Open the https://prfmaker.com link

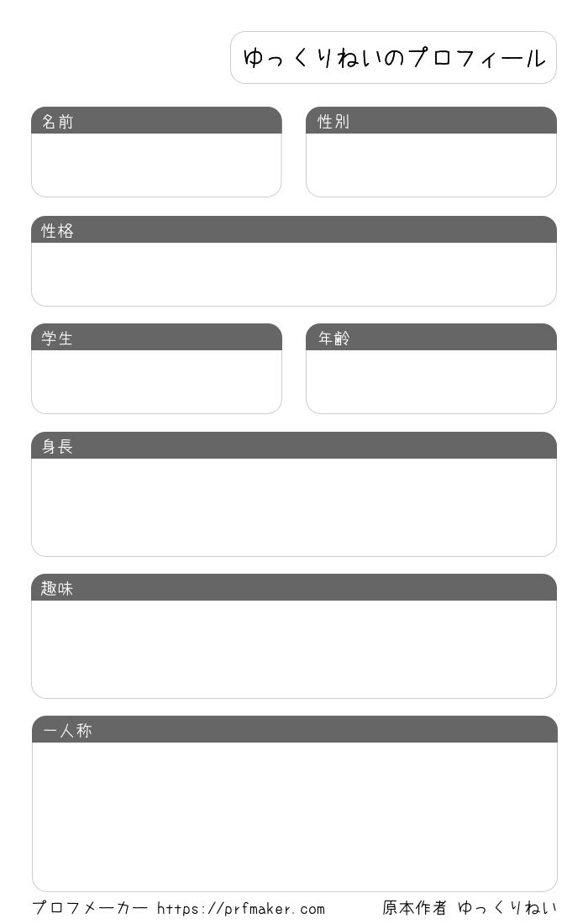(241, 908)
